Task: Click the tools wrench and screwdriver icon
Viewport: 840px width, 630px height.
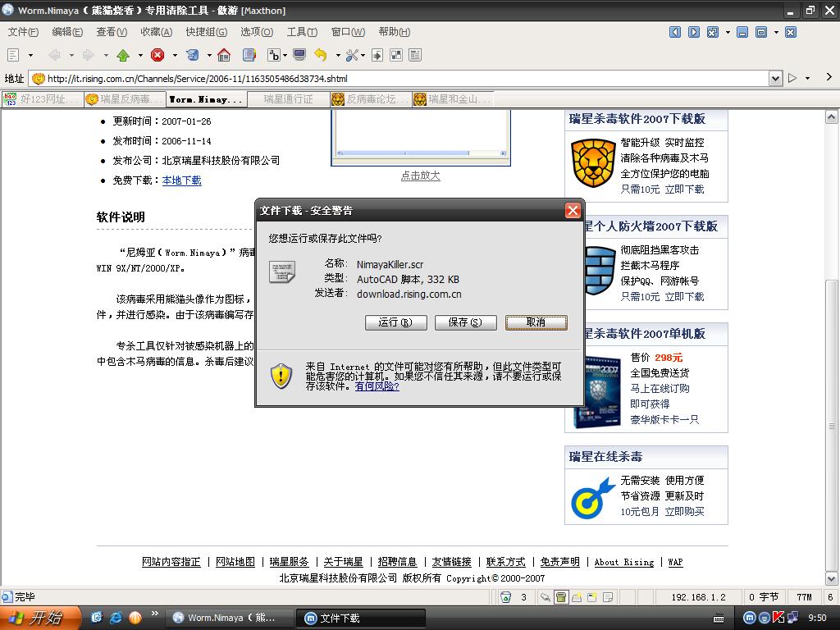Action: pyautogui.click(x=352, y=55)
